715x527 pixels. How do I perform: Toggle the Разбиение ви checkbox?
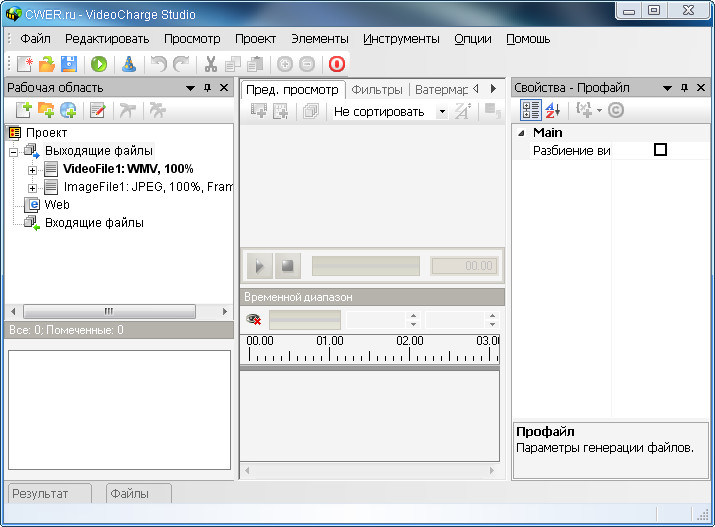pyautogui.click(x=660, y=150)
